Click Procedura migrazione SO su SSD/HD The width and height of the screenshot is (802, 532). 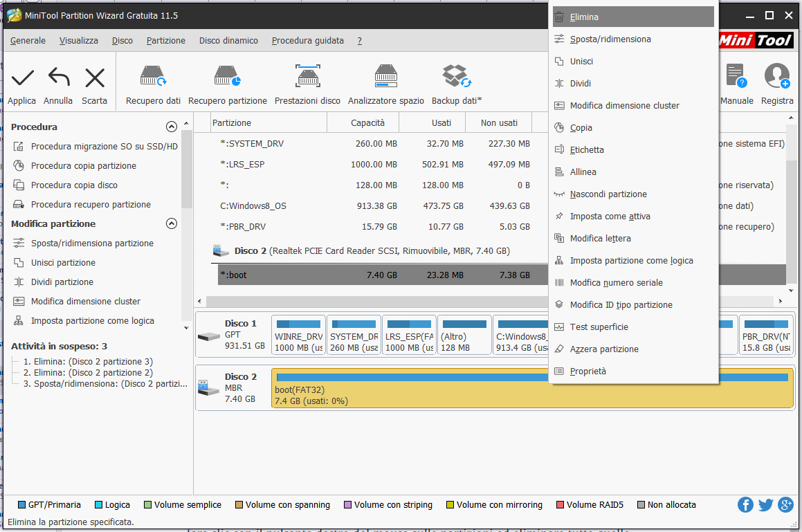pos(104,147)
